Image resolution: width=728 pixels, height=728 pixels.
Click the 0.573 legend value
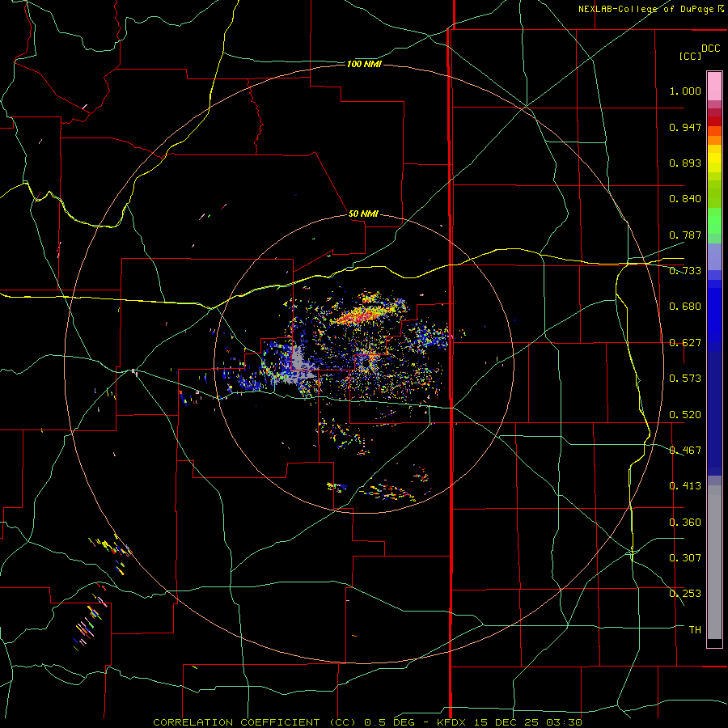click(685, 379)
